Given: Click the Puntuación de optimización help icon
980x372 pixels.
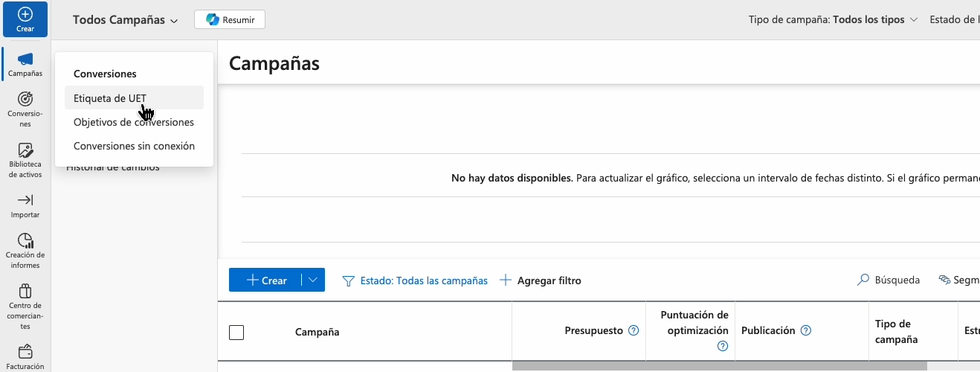Looking at the screenshot, I should coord(722,346).
